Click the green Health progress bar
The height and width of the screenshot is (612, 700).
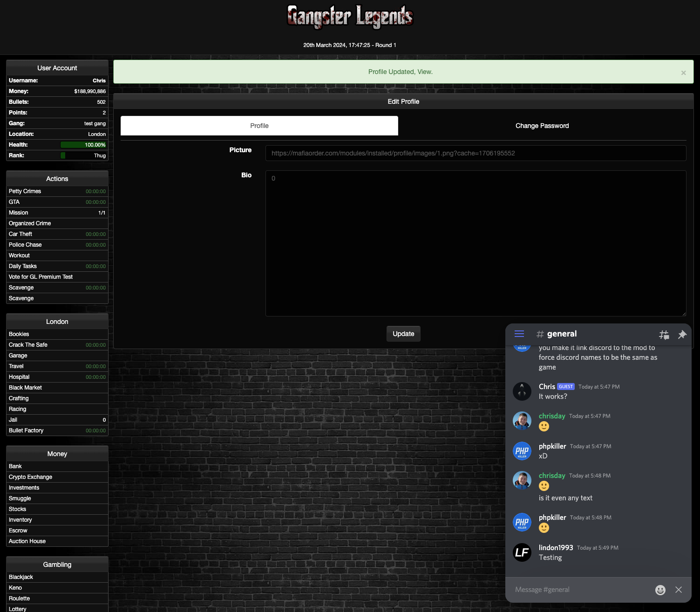[x=83, y=145]
